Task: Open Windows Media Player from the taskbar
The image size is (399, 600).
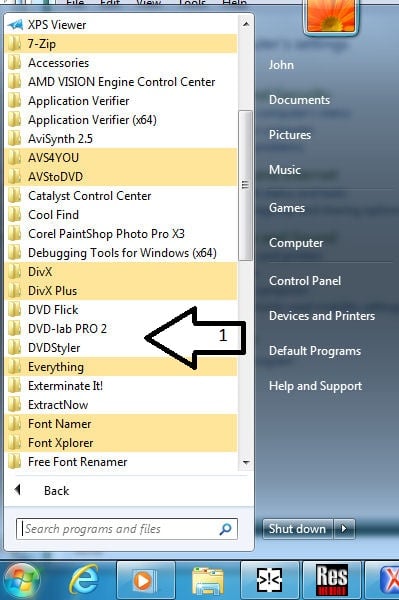Action: (146, 580)
